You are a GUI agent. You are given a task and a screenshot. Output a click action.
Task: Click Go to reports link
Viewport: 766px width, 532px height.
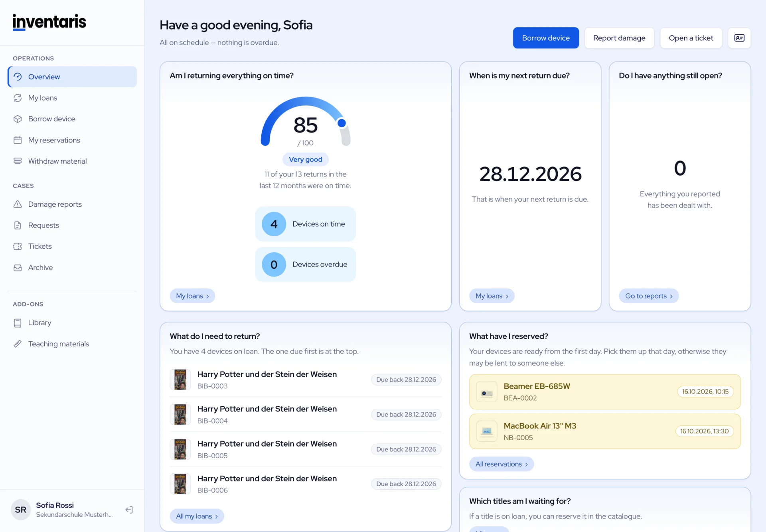(649, 296)
